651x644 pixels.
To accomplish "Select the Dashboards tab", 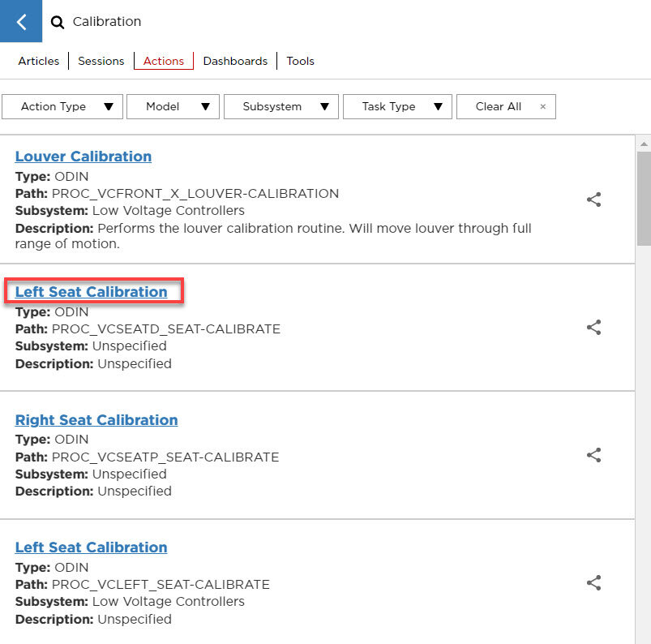I will tap(235, 61).
